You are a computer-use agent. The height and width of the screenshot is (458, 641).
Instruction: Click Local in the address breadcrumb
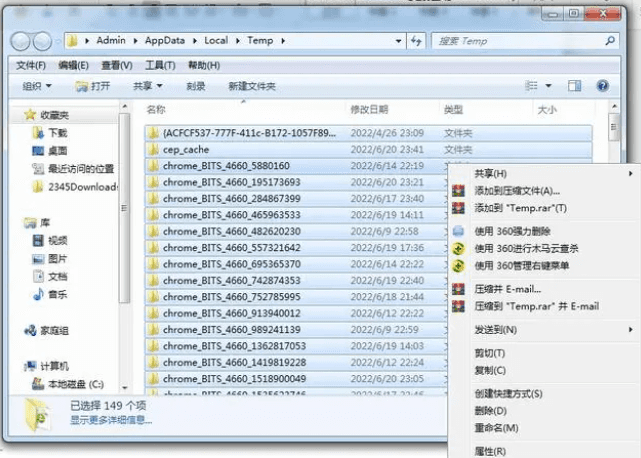[216, 40]
